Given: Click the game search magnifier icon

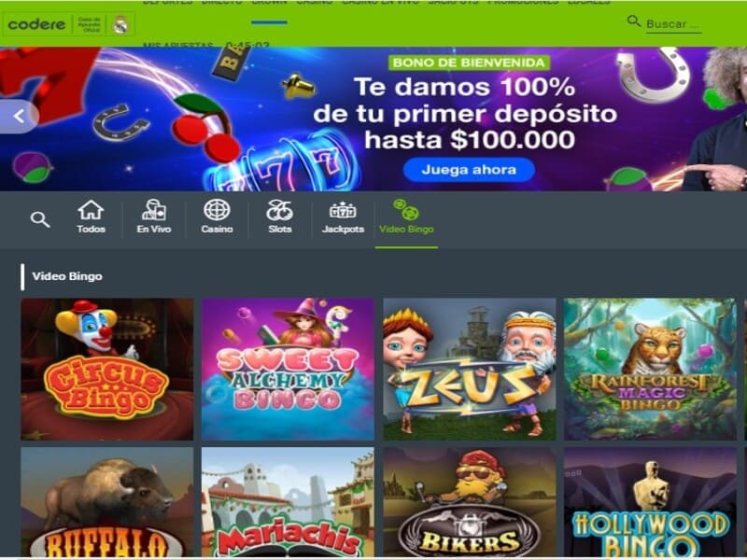Looking at the screenshot, I should 40,219.
